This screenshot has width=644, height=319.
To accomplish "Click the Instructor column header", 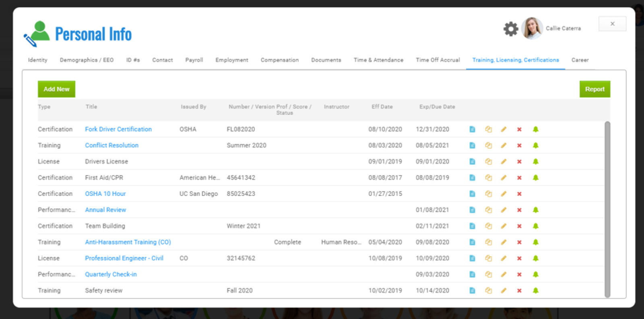I will pyautogui.click(x=336, y=107).
